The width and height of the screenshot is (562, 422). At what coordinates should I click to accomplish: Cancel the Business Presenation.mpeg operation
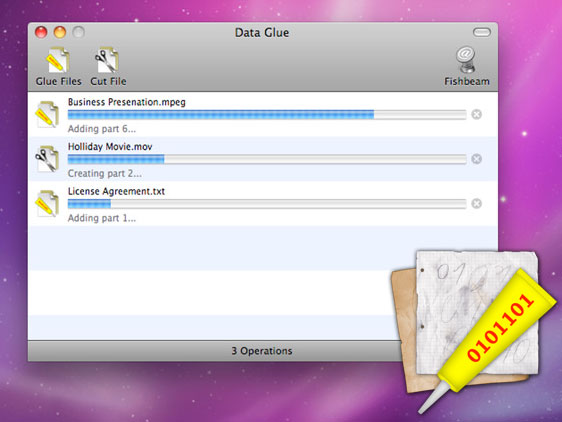click(x=476, y=114)
